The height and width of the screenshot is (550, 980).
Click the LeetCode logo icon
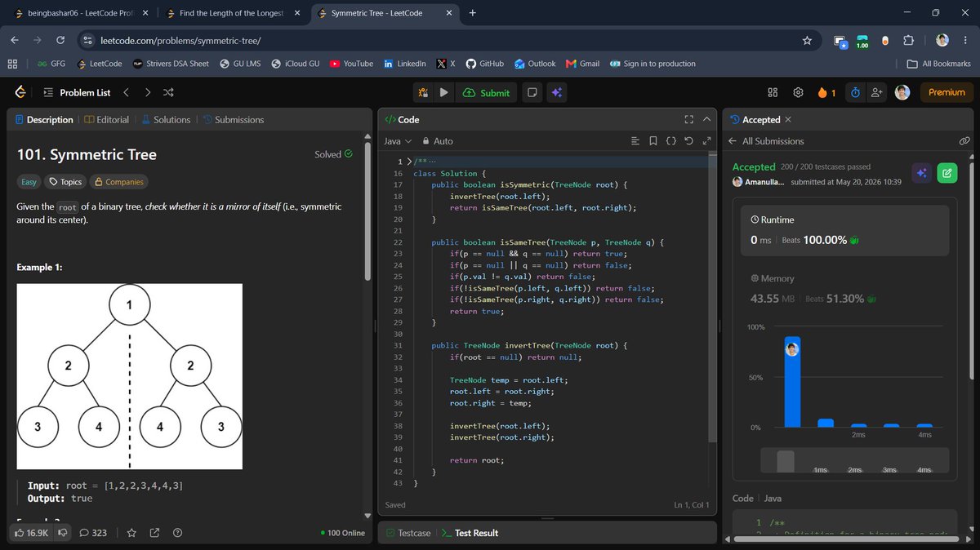(x=20, y=92)
